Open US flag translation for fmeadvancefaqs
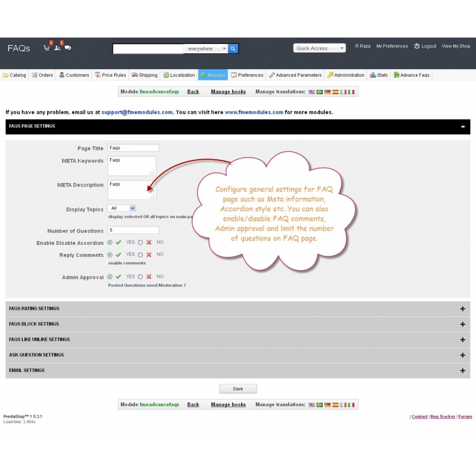 (x=312, y=91)
